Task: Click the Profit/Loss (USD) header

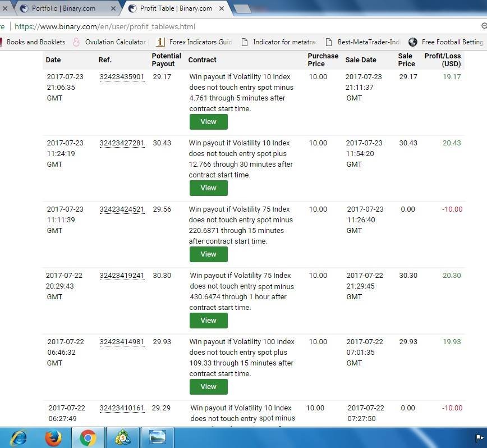Action: click(443, 60)
